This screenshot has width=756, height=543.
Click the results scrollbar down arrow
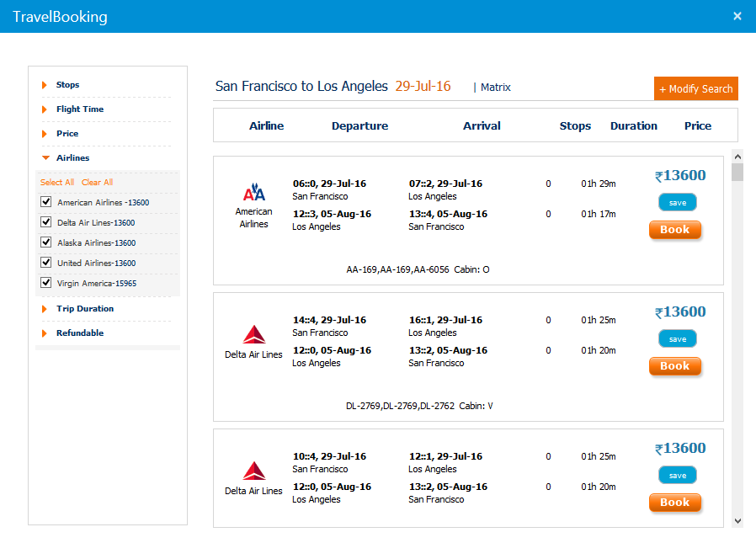tap(737, 521)
